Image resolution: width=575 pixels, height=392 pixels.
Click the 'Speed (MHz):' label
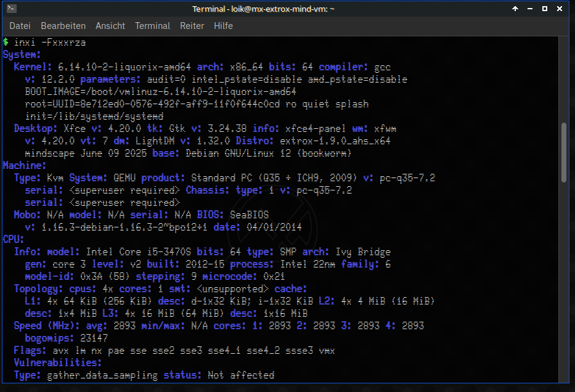point(47,326)
